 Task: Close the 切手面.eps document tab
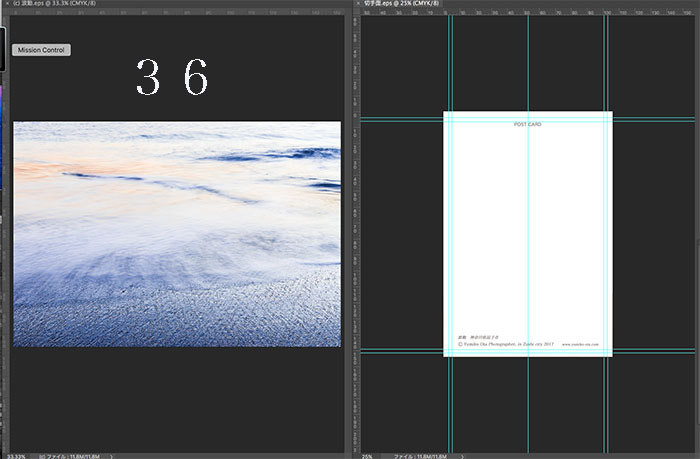(x=358, y=3)
